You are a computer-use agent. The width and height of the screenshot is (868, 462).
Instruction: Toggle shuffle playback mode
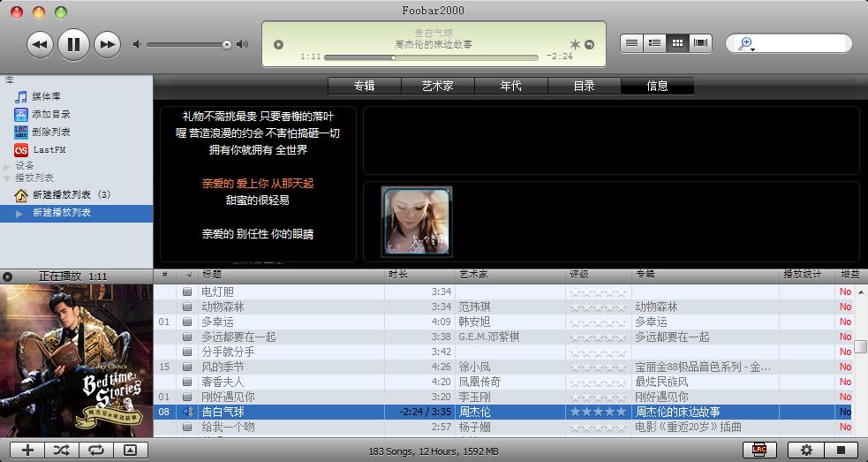[x=62, y=450]
